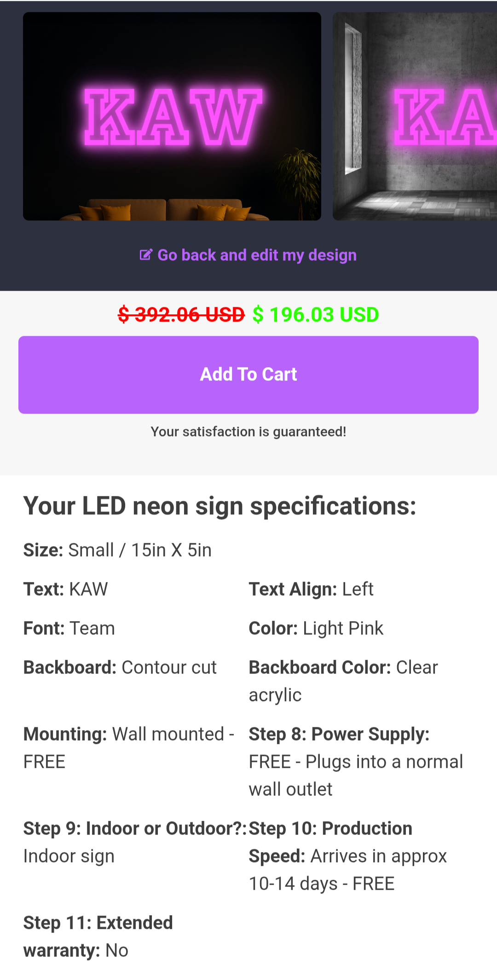Select the Size Small 15in X 5in spec
The image size is (497, 980).
(118, 550)
